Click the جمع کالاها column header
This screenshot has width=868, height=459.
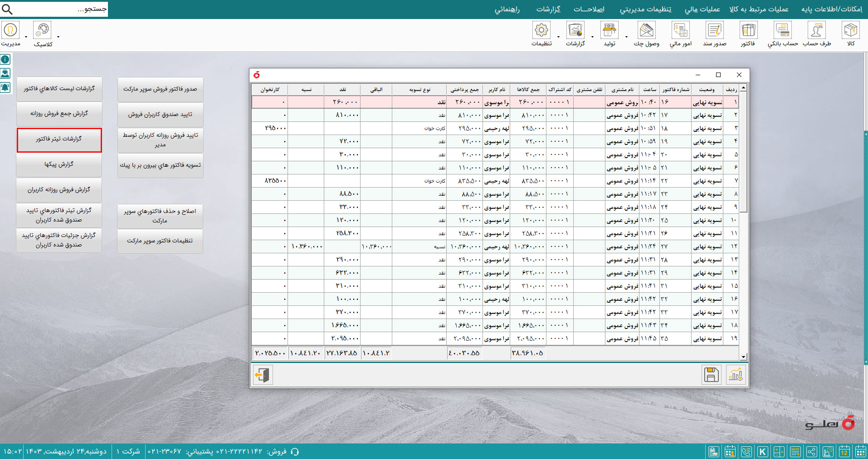point(528,90)
